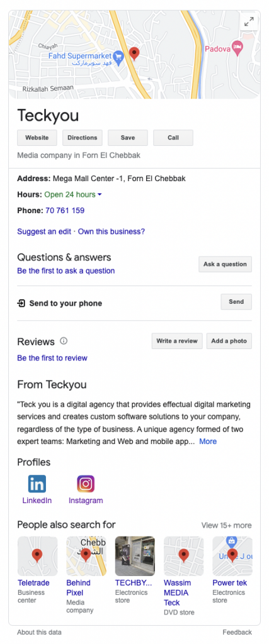Click the Padova hotel marker on map
Viewport: 269px width, 644px height.
(237, 49)
